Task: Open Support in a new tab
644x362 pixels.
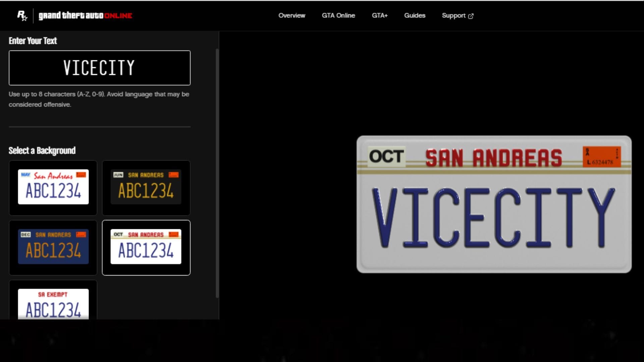Action: [x=454, y=15]
